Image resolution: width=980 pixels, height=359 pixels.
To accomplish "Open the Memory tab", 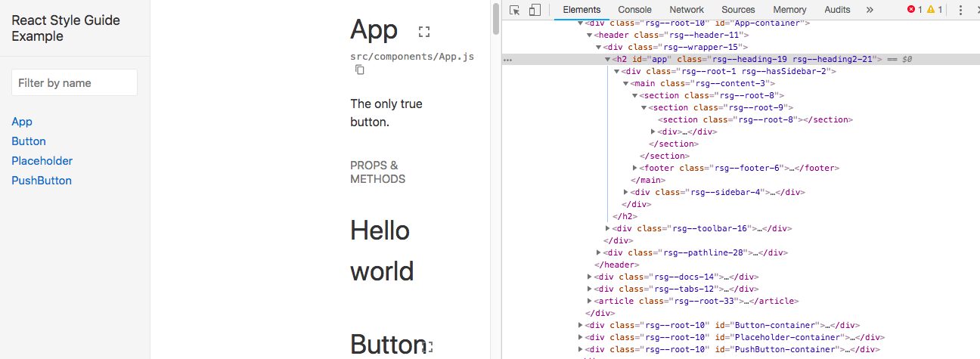I will [x=789, y=10].
